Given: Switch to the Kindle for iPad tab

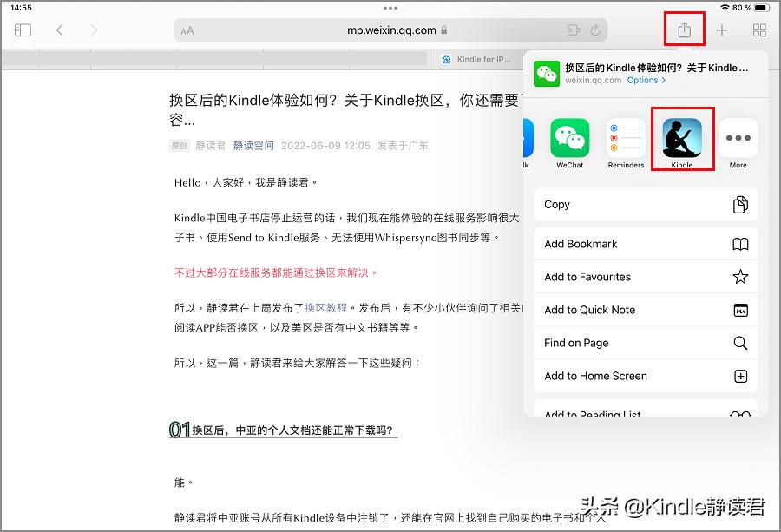Looking at the screenshot, I should [478, 59].
